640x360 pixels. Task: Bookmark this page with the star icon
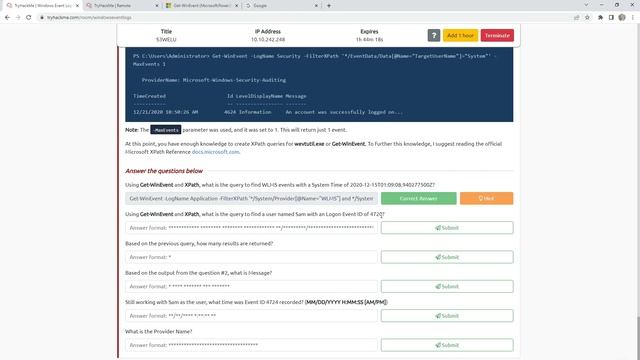pos(587,18)
